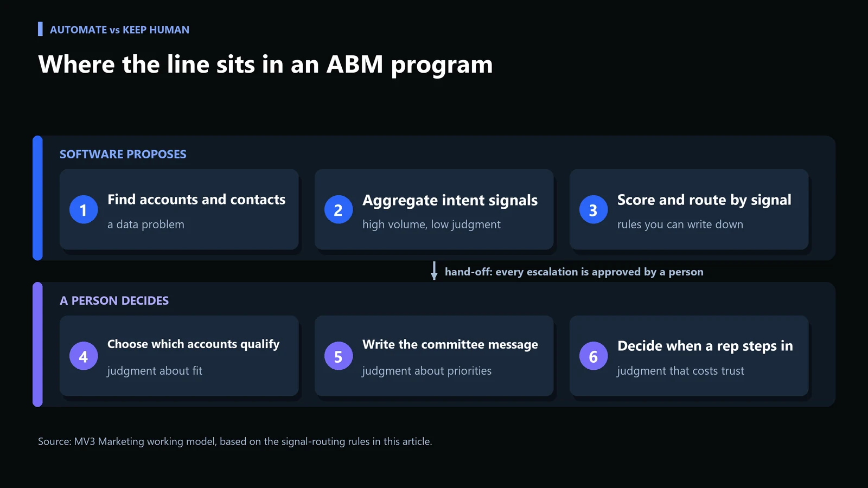
Task: Select the 'rules you can write down' caption
Action: [680, 224]
